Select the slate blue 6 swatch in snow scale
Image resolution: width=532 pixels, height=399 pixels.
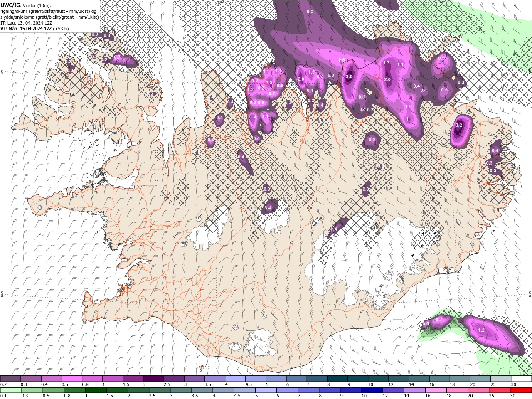click(296, 379)
